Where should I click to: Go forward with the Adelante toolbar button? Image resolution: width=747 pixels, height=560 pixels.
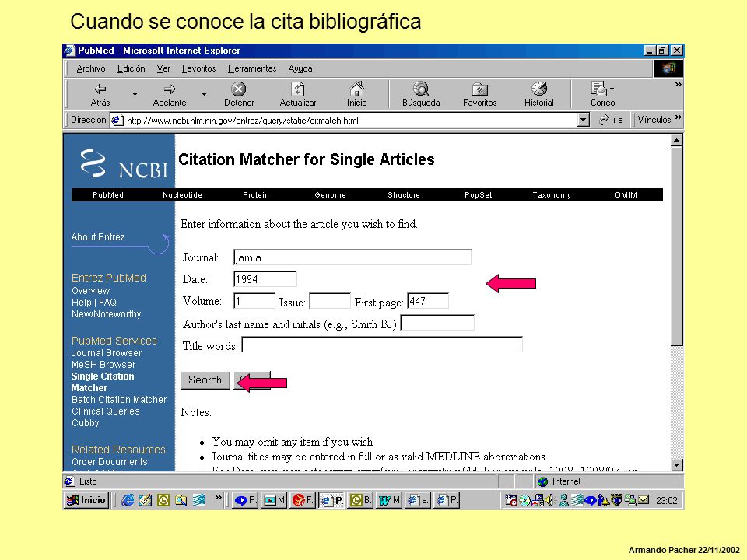[x=170, y=94]
